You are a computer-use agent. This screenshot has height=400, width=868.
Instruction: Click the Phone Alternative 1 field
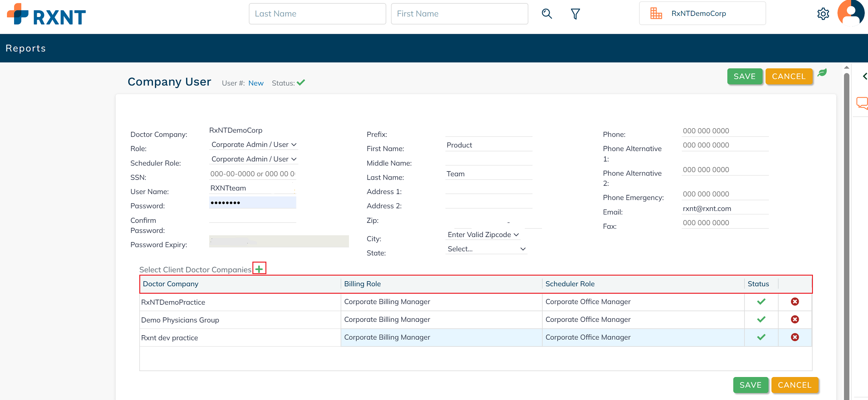click(725, 145)
